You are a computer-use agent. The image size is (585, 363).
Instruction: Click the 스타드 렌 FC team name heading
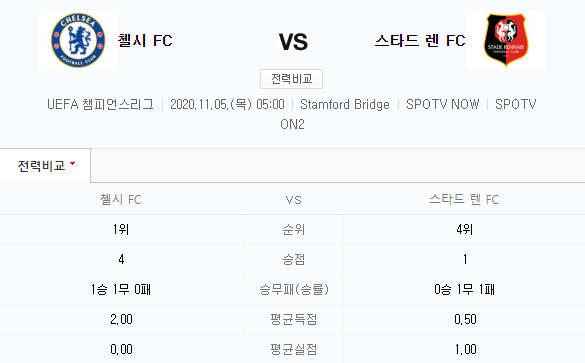pyautogui.click(x=420, y=40)
